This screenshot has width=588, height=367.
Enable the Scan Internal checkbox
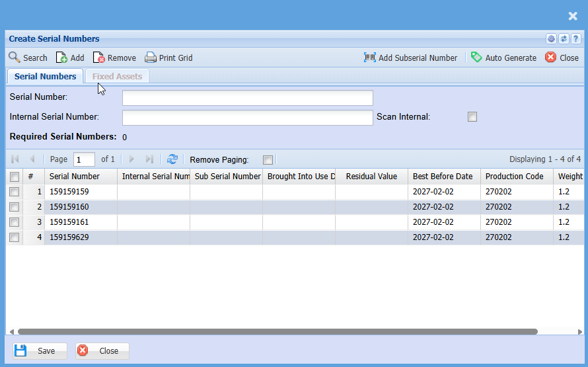[x=472, y=117]
